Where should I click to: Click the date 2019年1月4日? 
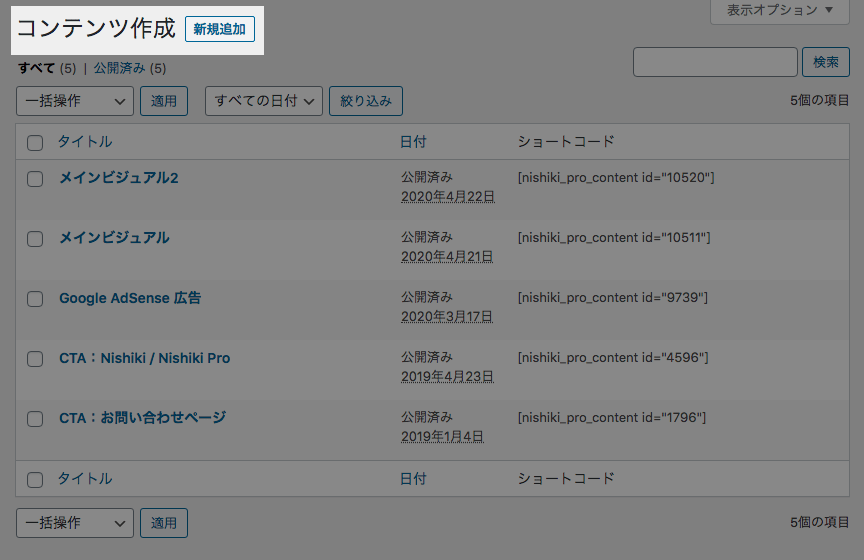pyautogui.click(x=442, y=437)
